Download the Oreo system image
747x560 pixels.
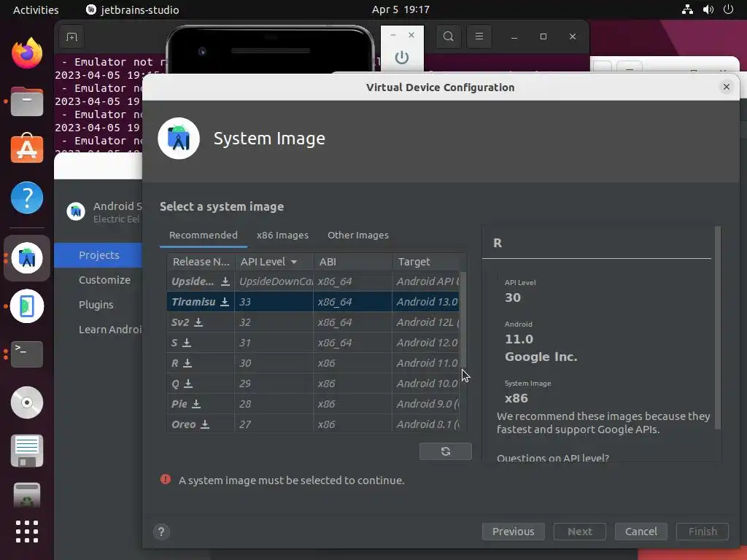click(x=204, y=425)
